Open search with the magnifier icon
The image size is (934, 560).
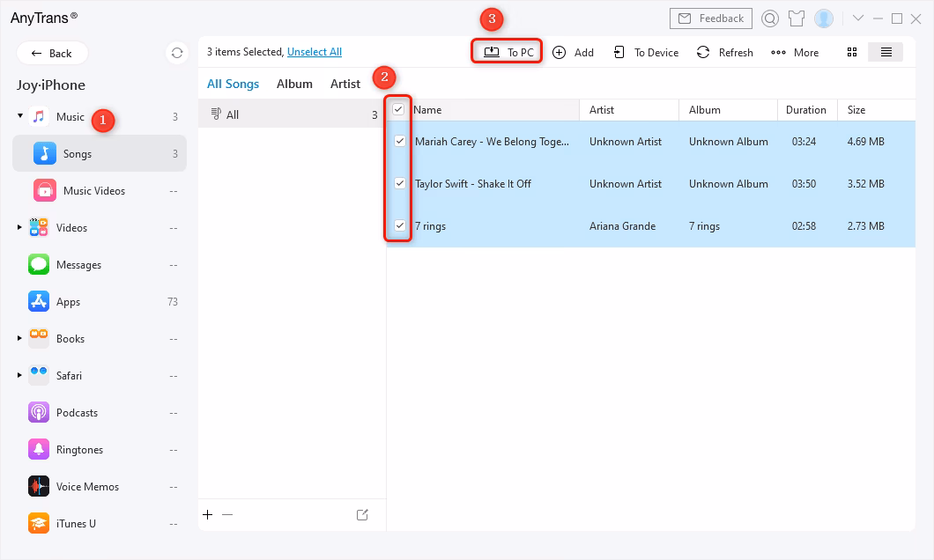pos(768,18)
